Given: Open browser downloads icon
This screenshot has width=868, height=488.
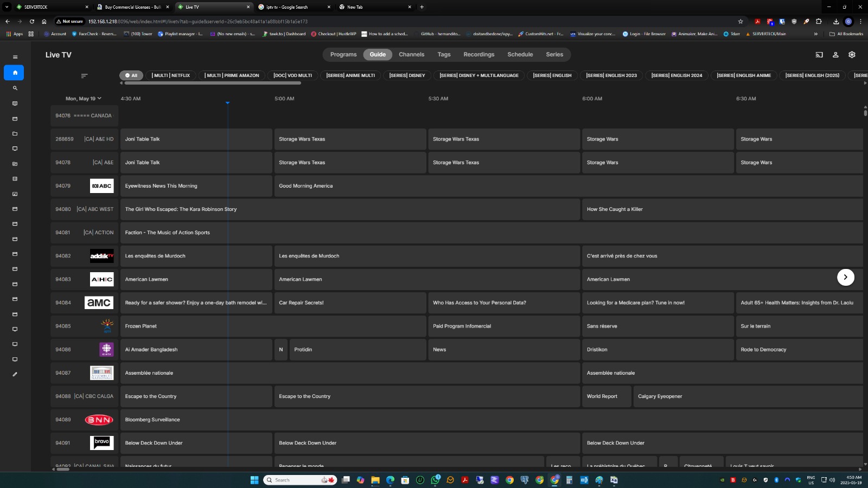Looking at the screenshot, I should coord(836,22).
